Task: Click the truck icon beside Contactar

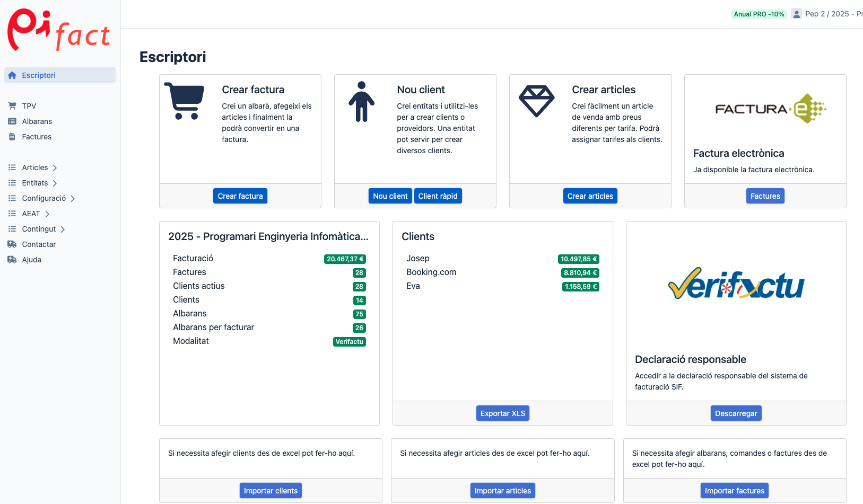Action: 12,244
